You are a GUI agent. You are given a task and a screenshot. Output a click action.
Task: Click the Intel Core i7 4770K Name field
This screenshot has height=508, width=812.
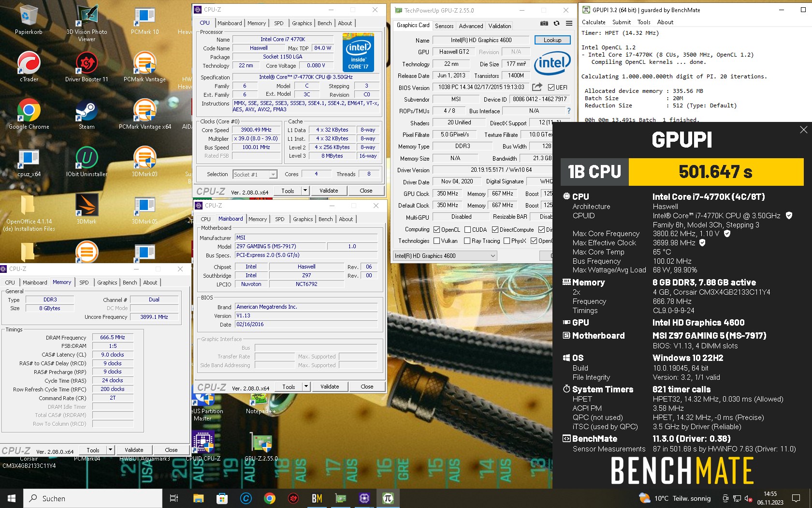point(283,40)
